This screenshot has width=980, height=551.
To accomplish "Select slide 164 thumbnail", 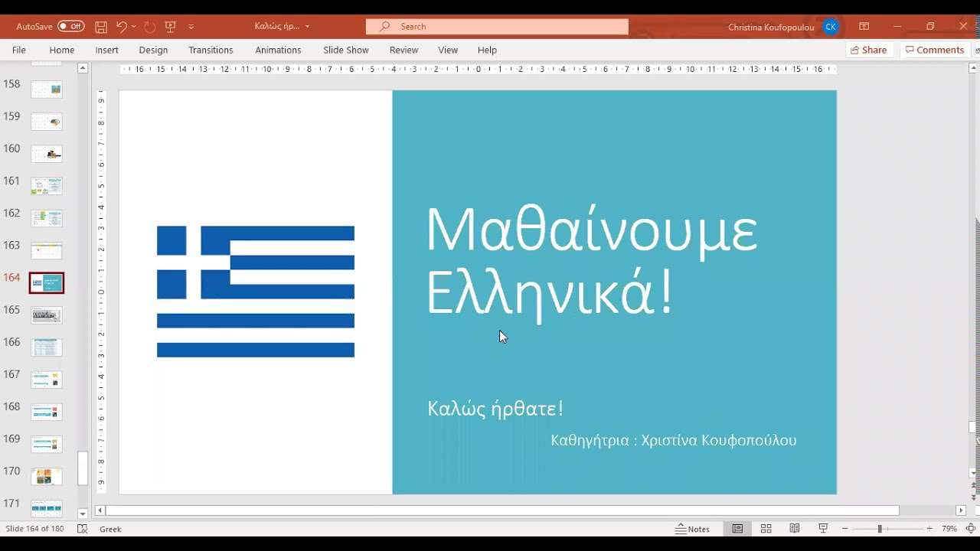I will click(x=47, y=283).
